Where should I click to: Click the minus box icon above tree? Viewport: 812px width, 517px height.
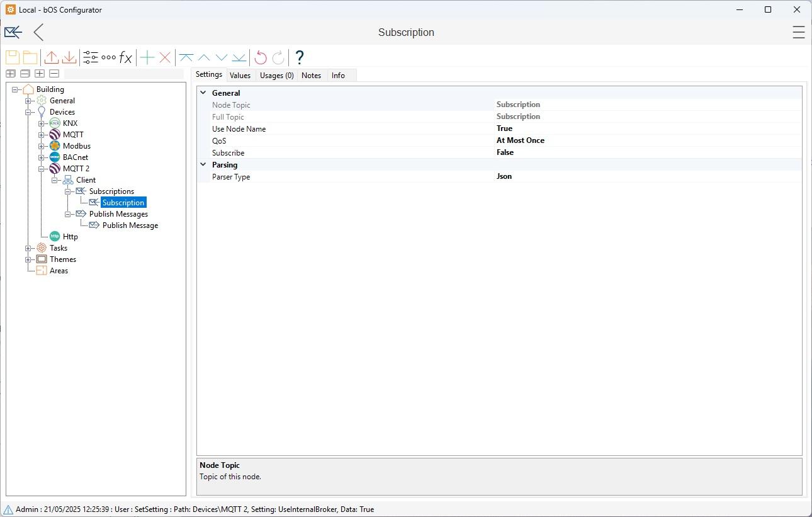coord(54,74)
